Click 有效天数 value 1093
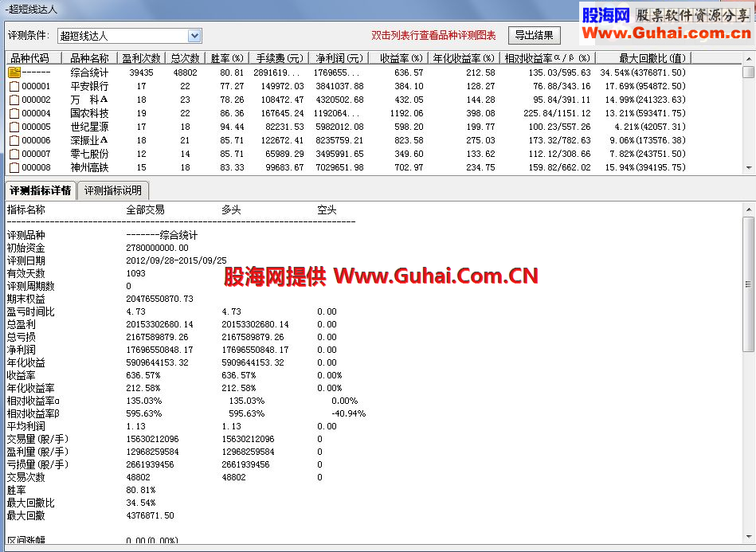Viewport: 756px width, 552px height. click(x=135, y=273)
